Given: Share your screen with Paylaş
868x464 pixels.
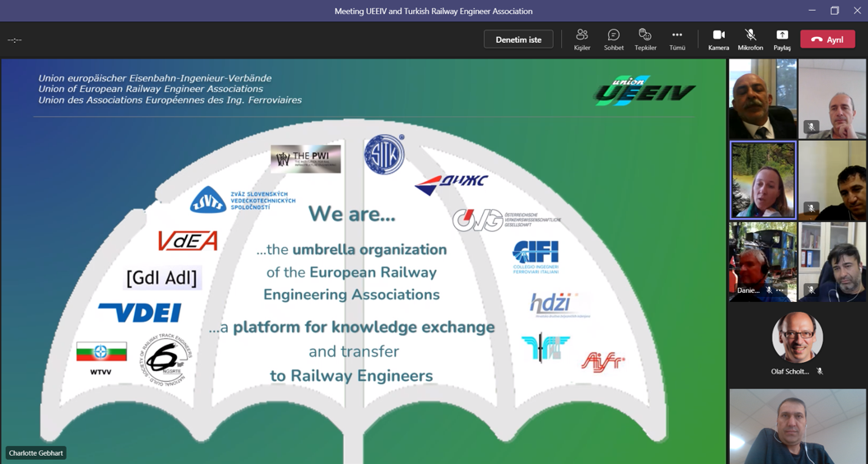Looking at the screenshot, I should (x=782, y=39).
